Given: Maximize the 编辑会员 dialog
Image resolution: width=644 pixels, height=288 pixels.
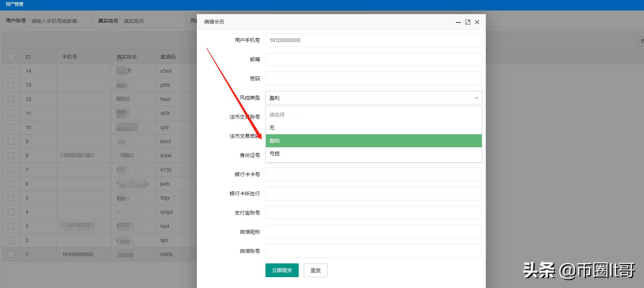Looking at the screenshot, I should click(468, 22).
